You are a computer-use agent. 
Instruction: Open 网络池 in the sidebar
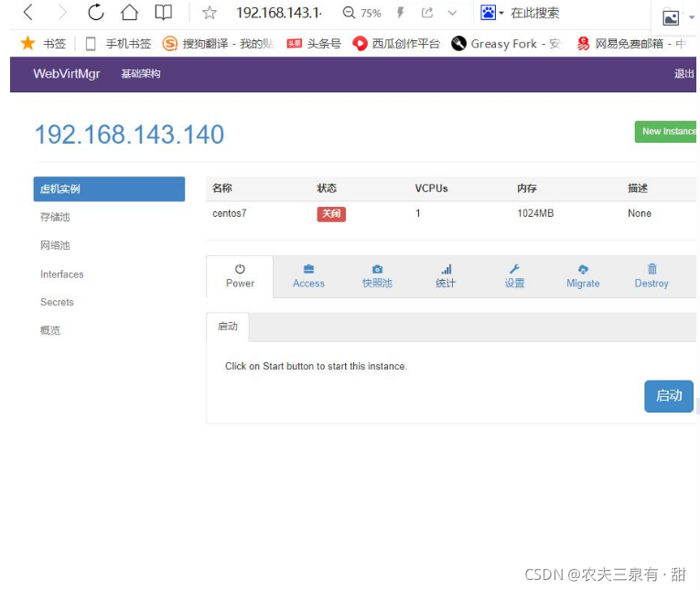(55, 245)
